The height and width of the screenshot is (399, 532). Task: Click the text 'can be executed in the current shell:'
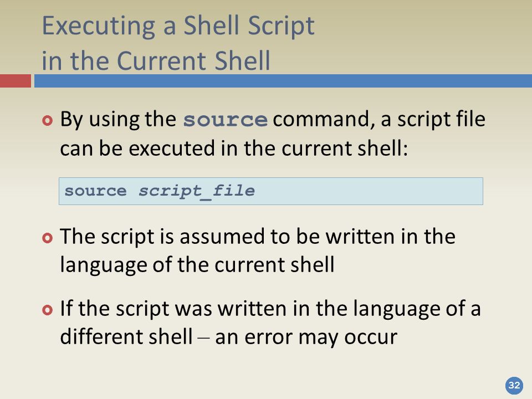pyautogui.click(x=234, y=149)
